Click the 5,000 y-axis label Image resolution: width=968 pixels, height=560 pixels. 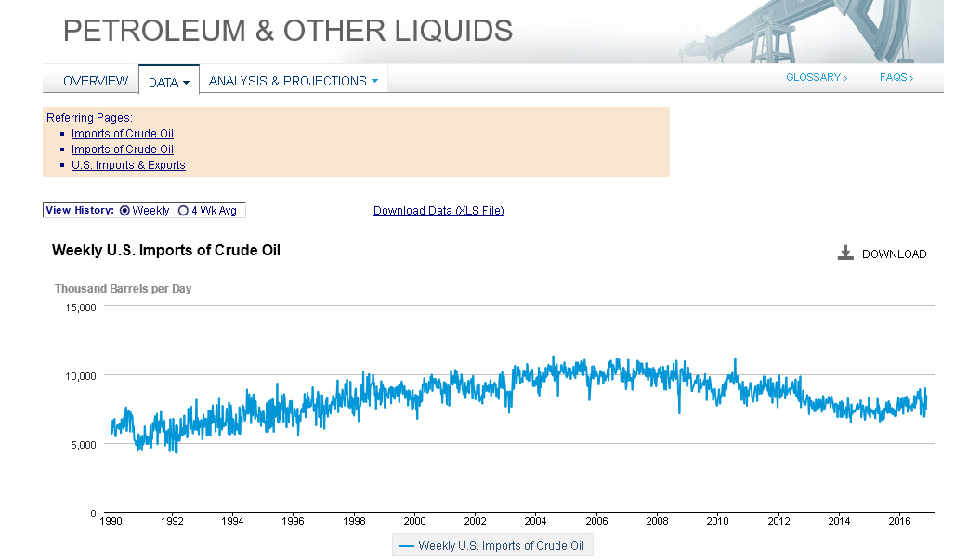pyautogui.click(x=84, y=445)
